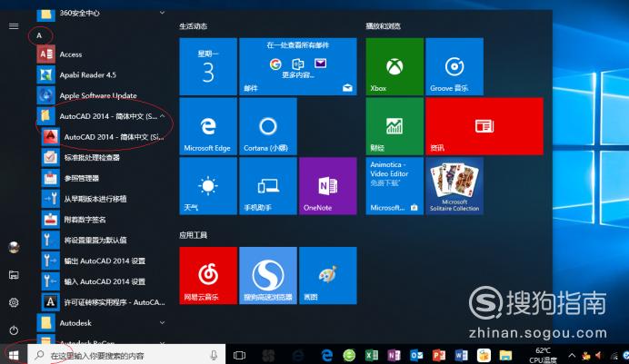Open the 搜狗高速浏览器 tile
629x364 pixels.
(x=268, y=276)
